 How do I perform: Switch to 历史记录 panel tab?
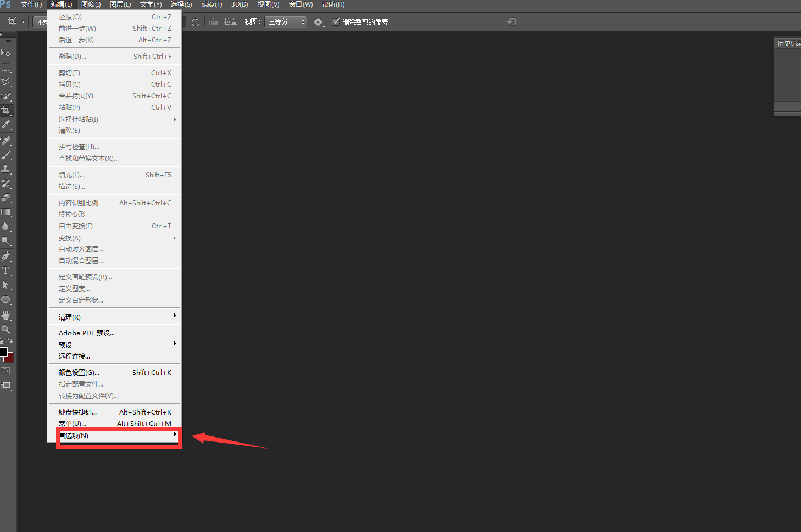[x=789, y=43]
